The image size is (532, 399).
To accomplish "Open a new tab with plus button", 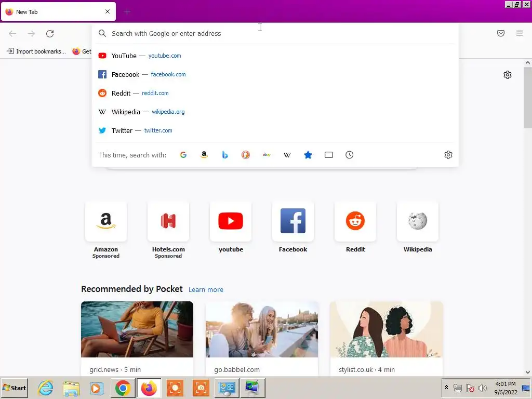I will click(127, 12).
